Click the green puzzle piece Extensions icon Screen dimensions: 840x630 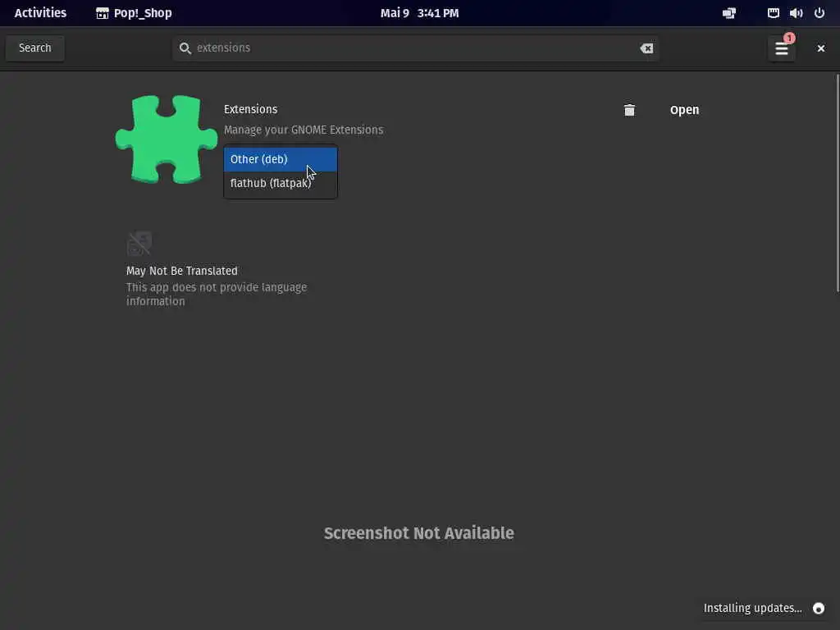pos(166,139)
